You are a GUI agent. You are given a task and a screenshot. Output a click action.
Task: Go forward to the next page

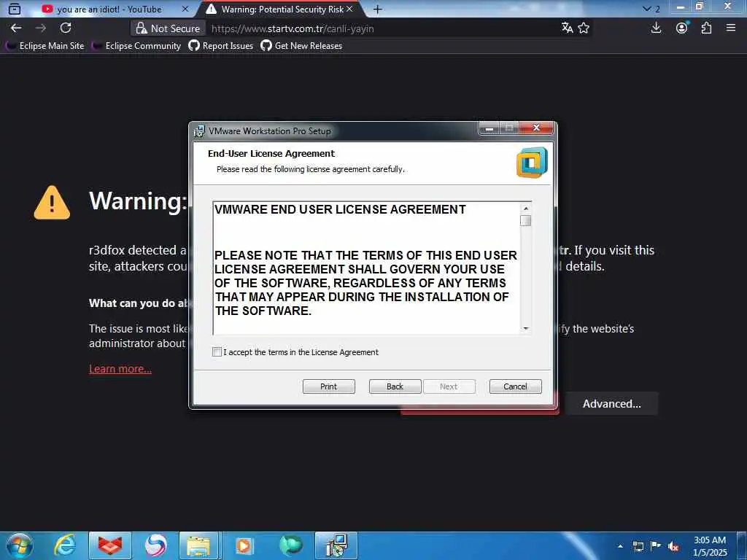pyautogui.click(x=41, y=28)
